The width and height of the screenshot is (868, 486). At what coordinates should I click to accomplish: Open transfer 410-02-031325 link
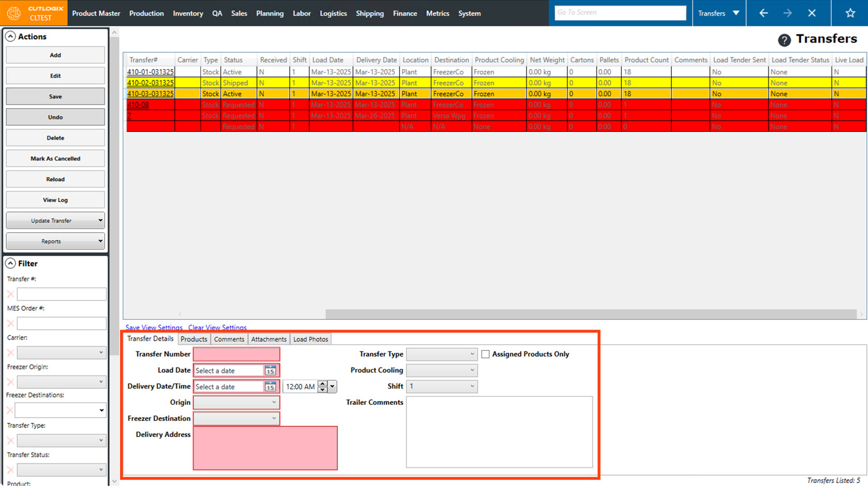tap(150, 83)
